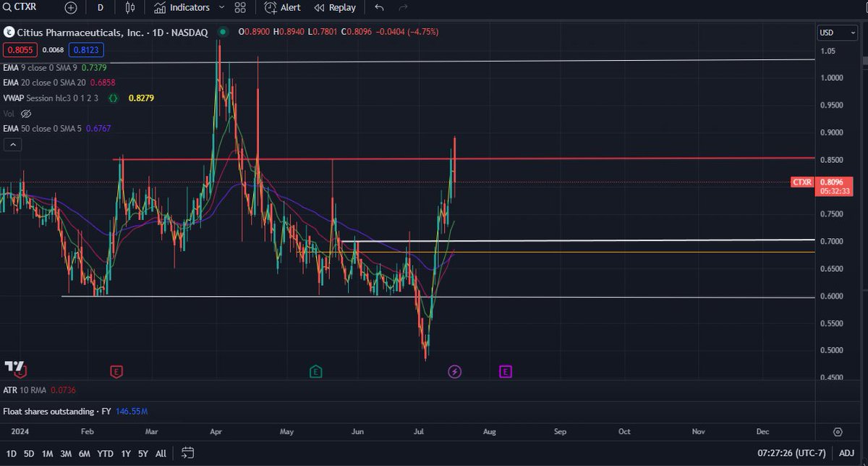Start bar Replay mode
The height and width of the screenshot is (466, 868).
coord(335,8)
